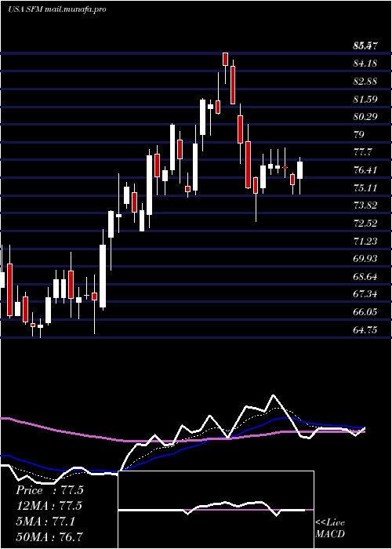Select the 80.29 price axis label

coord(366,117)
